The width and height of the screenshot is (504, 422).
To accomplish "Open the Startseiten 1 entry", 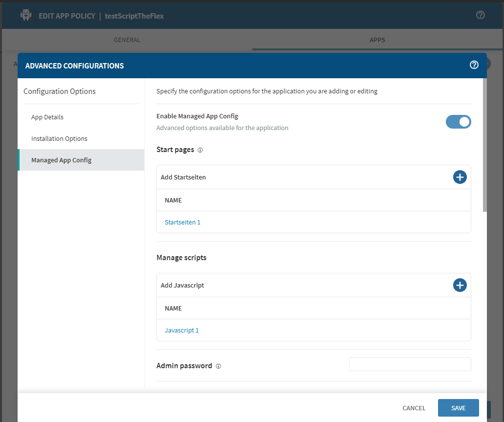I will [x=182, y=222].
